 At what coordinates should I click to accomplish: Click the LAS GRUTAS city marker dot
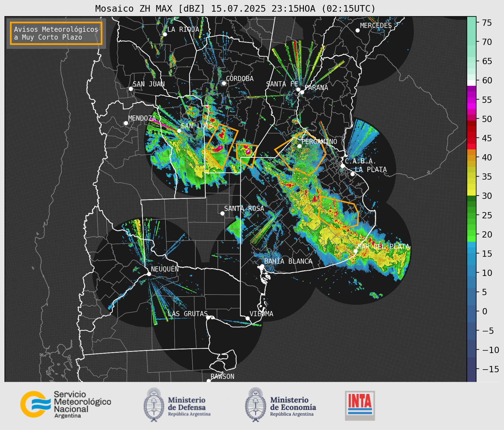click(208, 318)
